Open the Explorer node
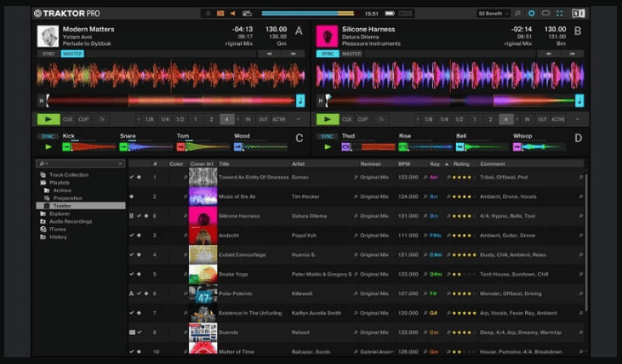Viewport: 622px width, 364px height. 55,213
